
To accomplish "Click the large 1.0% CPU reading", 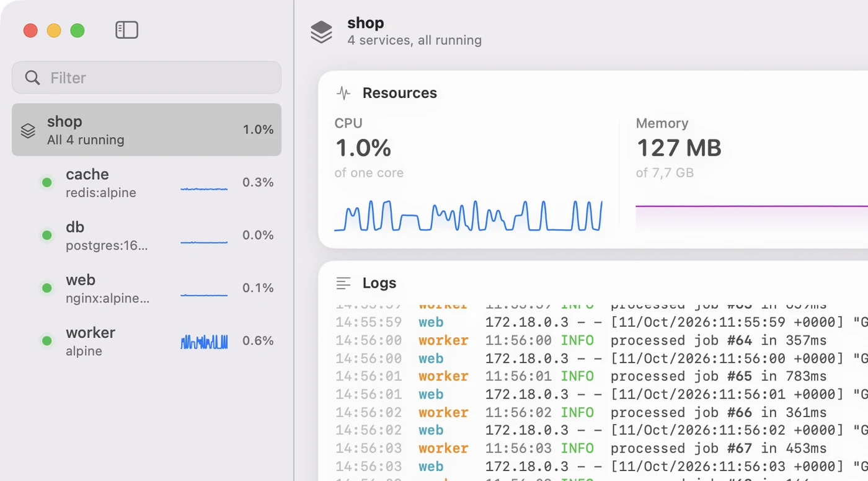I will click(363, 148).
